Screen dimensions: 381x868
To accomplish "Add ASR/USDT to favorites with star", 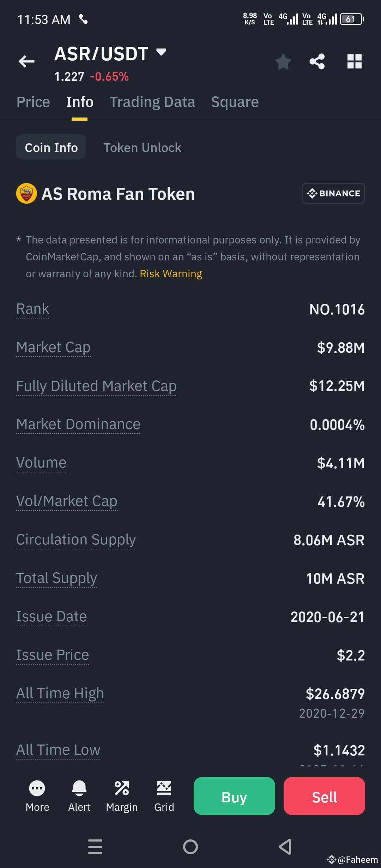I will point(283,62).
